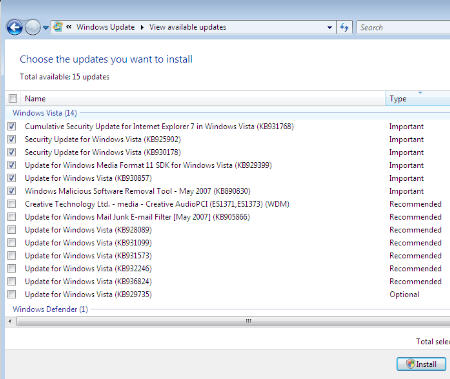The height and width of the screenshot is (379, 450).
Task: Uncheck Security Update KB930178 checkbox
Action: click(x=12, y=152)
